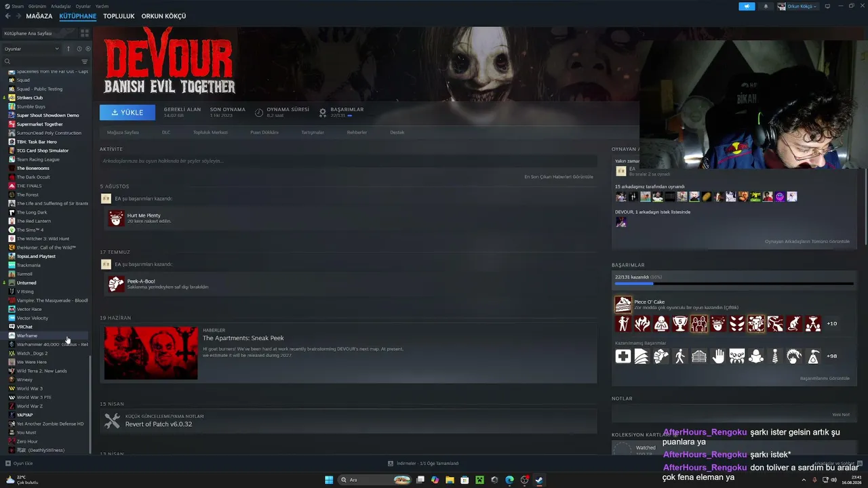Expand the Oyunlar collection dropdown
The width and height of the screenshot is (868, 488).
tap(31, 49)
